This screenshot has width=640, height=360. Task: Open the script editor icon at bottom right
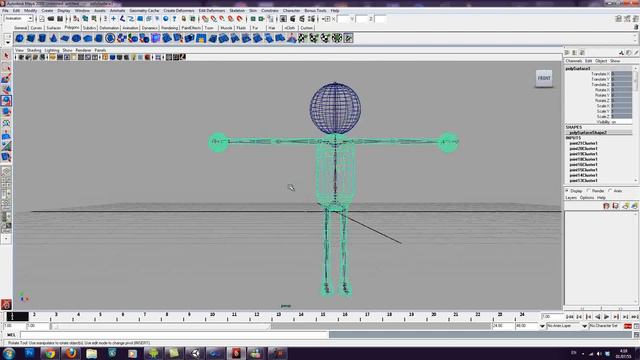[x=636, y=335]
